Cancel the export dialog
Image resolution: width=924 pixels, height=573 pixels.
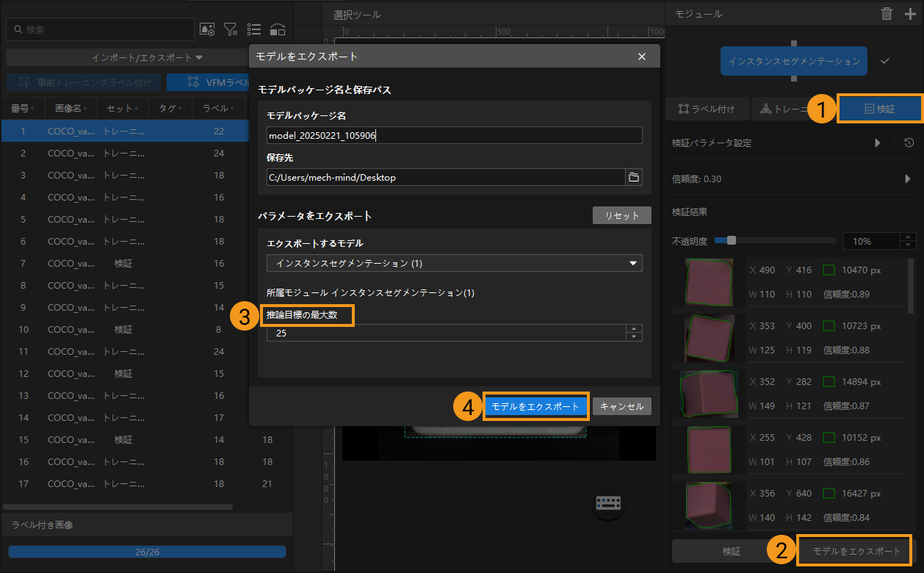point(621,406)
